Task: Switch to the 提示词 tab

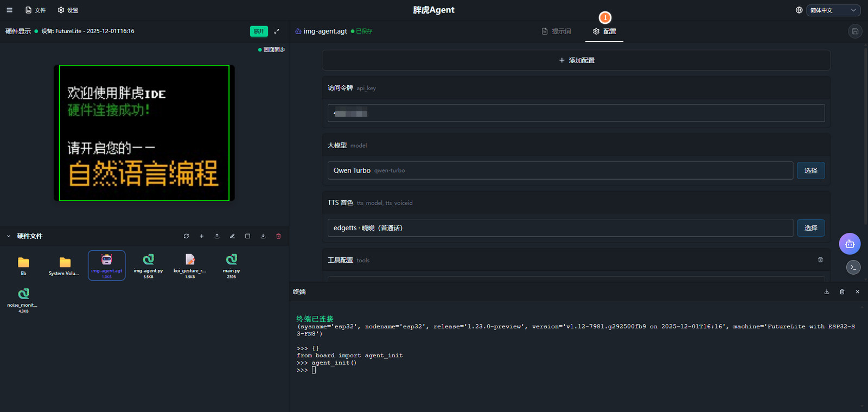Action: (x=557, y=31)
